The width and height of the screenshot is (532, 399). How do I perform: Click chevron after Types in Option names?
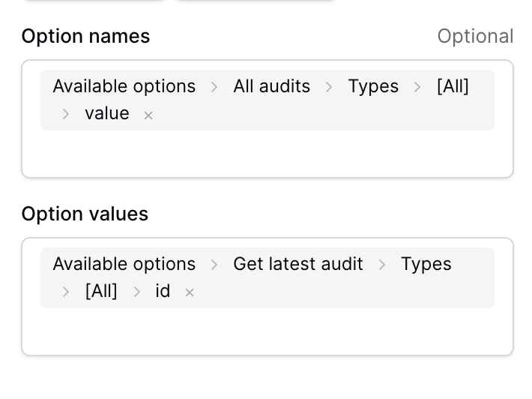pos(417,87)
